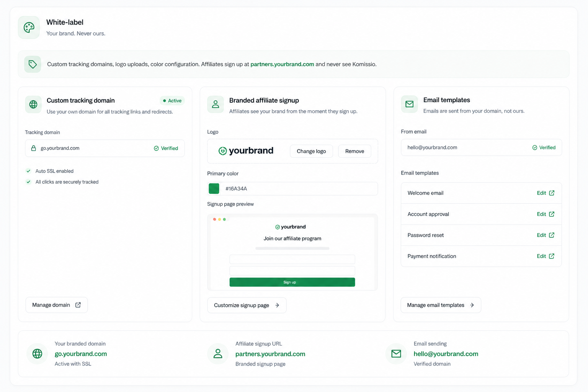Click the globe icon beside Custom tracking domain
588x392 pixels.
[33, 104]
